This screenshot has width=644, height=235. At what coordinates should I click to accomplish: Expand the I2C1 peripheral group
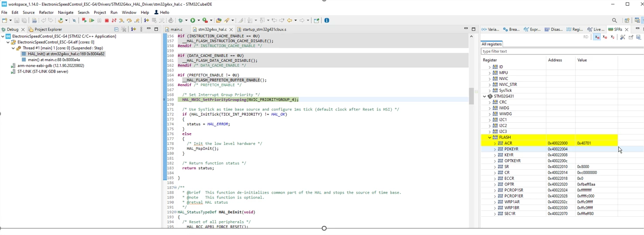(x=490, y=120)
